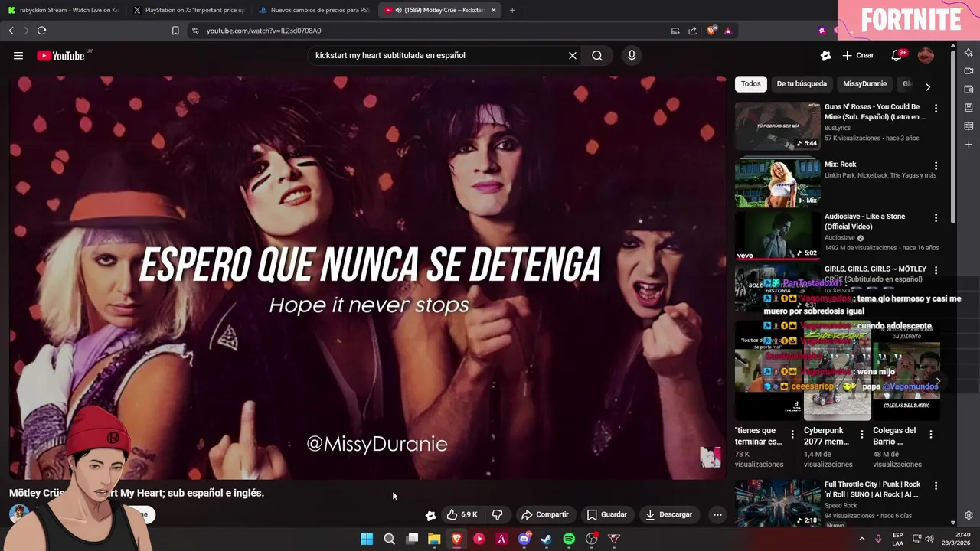
Task: Click the Compartir share button
Action: point(545,514)
